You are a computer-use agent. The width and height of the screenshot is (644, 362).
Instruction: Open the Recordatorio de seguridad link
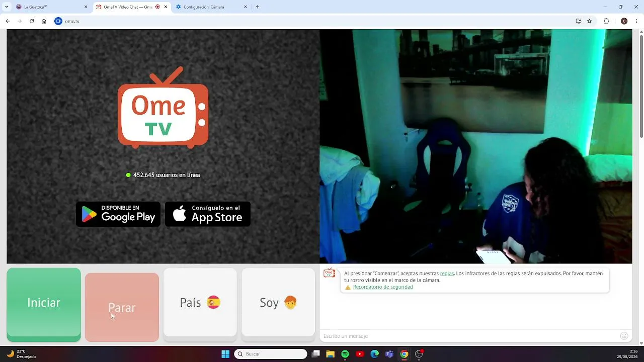click(x=383, y=287)
